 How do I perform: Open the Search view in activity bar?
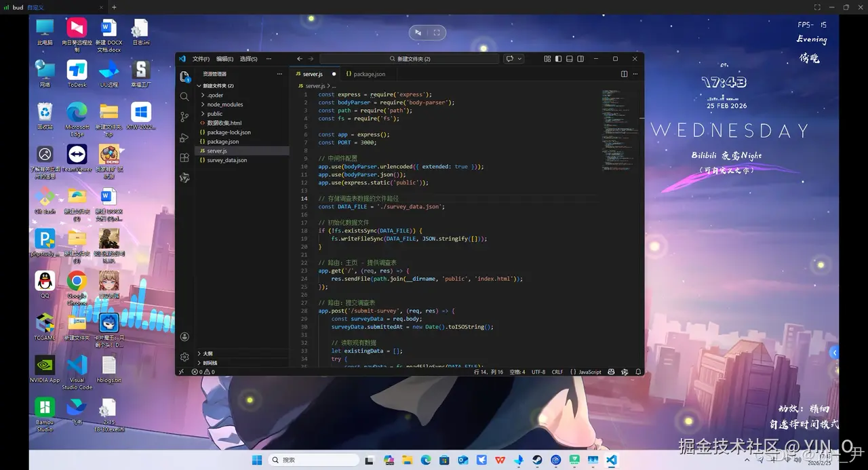[x=184, y=97]
